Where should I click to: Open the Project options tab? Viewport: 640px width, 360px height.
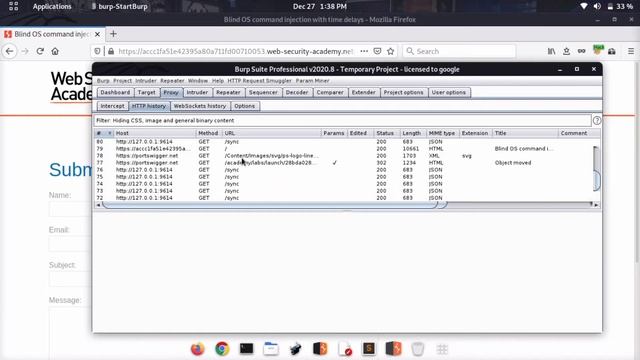click(403, 93)
